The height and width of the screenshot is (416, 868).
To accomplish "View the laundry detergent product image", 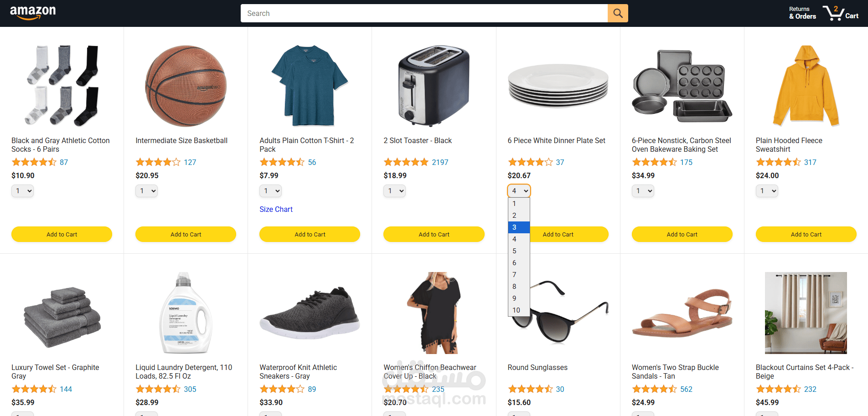I will click(186, 313).
